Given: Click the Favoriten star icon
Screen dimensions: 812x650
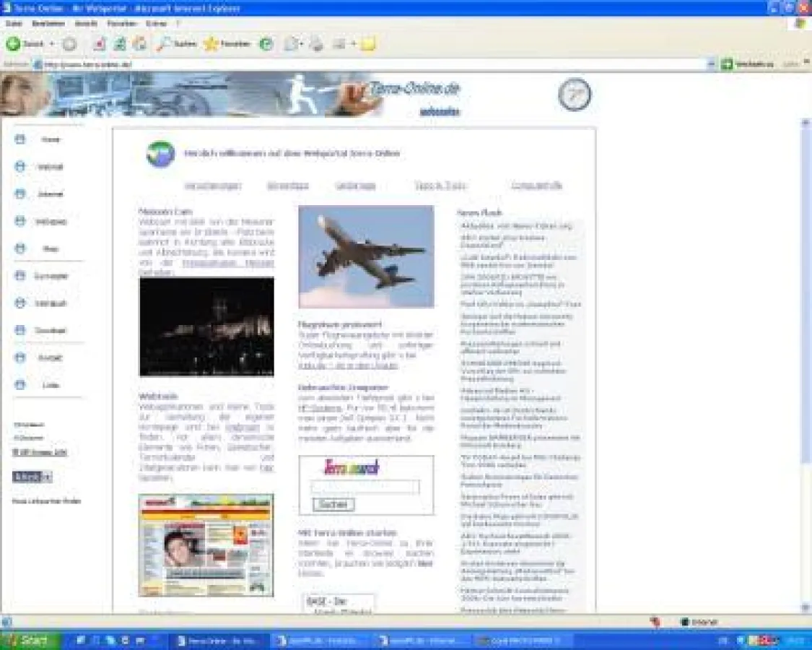Looking at the screenshot, I should coord(209,43).
